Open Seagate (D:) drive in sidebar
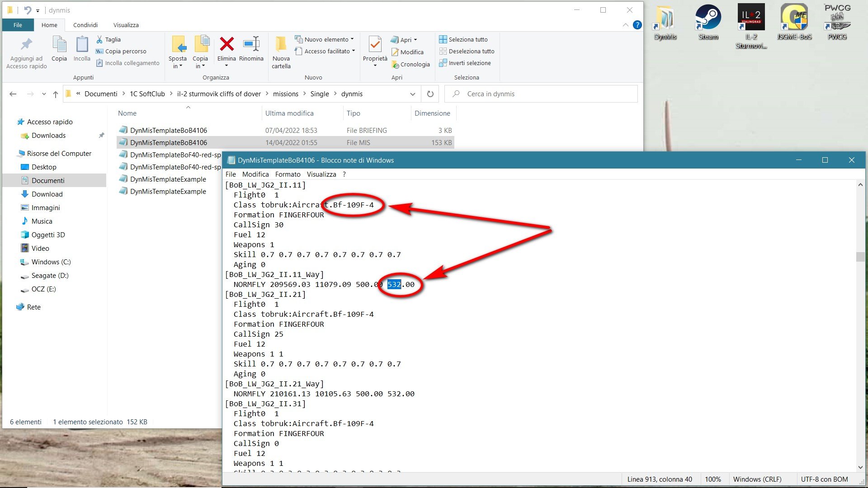 (x=50, y=275)
